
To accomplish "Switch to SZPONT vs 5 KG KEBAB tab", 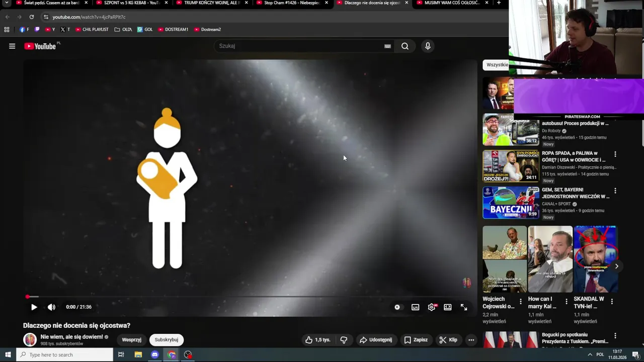I will 131,3.
